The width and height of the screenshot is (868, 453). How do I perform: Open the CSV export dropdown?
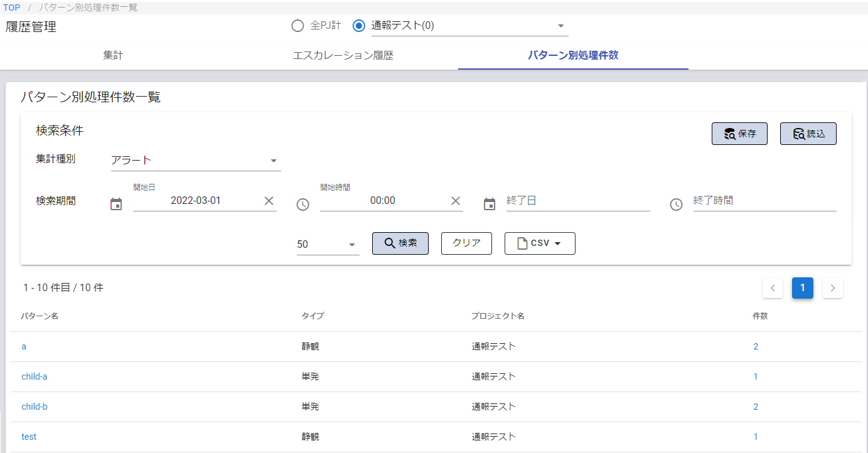click(540, 243)
